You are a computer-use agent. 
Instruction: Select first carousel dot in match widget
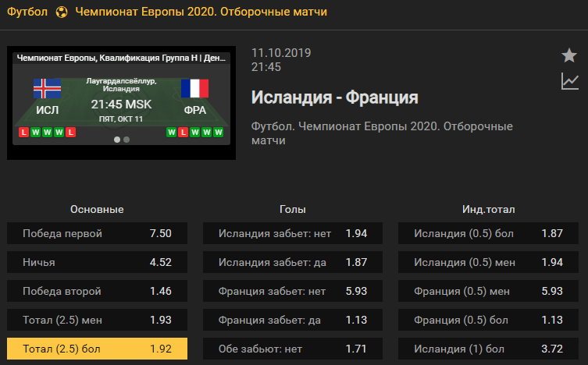[117, 140]
